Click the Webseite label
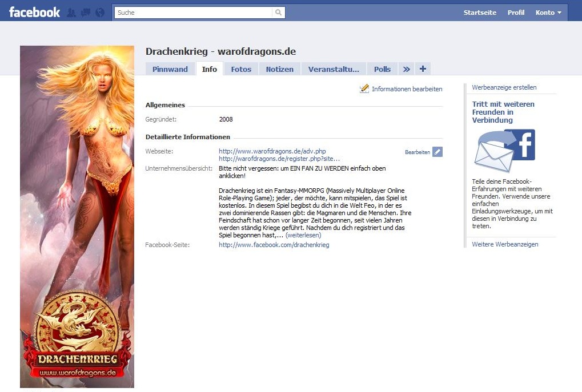The image size is (582, 392). coord(159,151)
